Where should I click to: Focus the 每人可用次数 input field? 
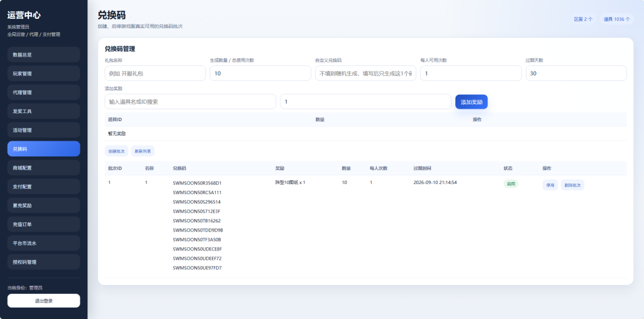pos(470,73)
